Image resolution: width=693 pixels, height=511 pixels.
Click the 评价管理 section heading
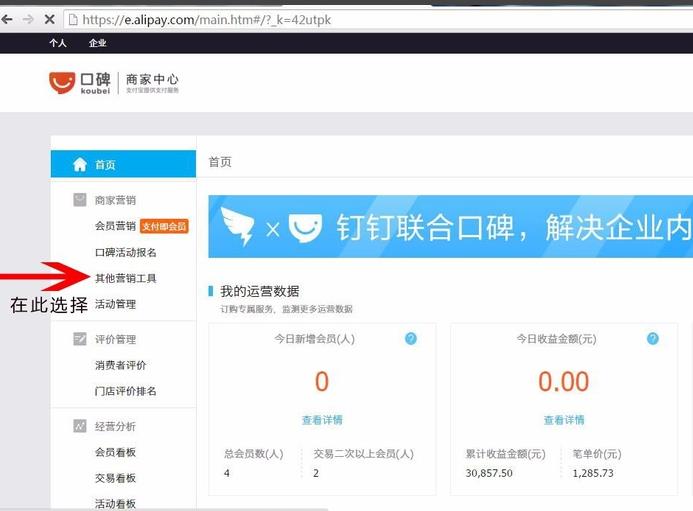click(x=115, y=339)
